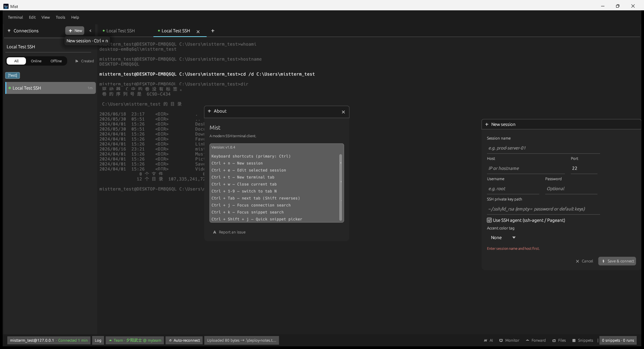Click the SSH private key path field

[543, 209]
